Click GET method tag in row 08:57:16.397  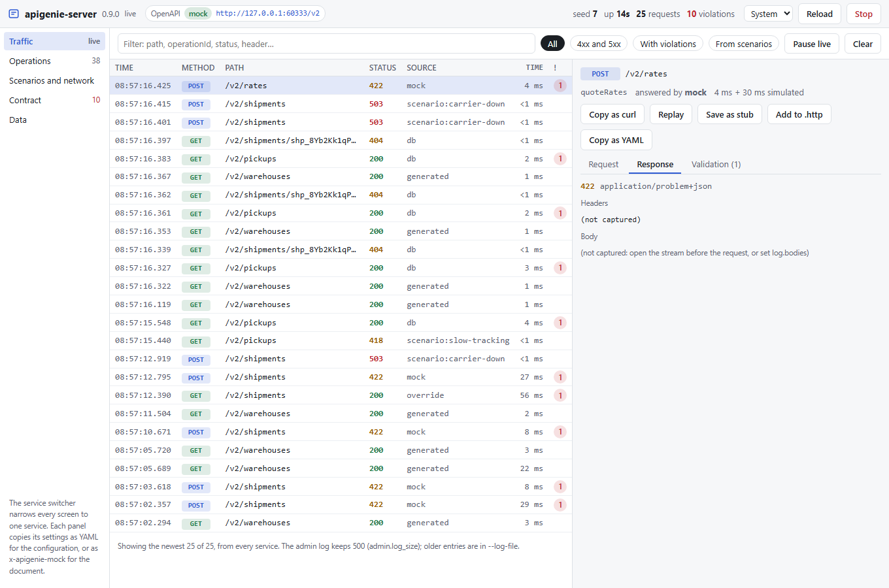click(x=196, y=140)
